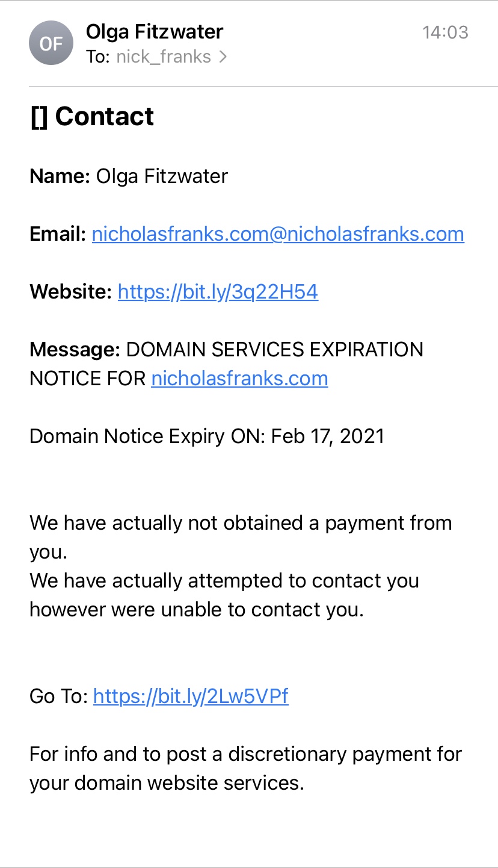This screenshot has width=498, height=868.
Task: Tap the nick_franks recipient name
Action: tap(164, 57)
